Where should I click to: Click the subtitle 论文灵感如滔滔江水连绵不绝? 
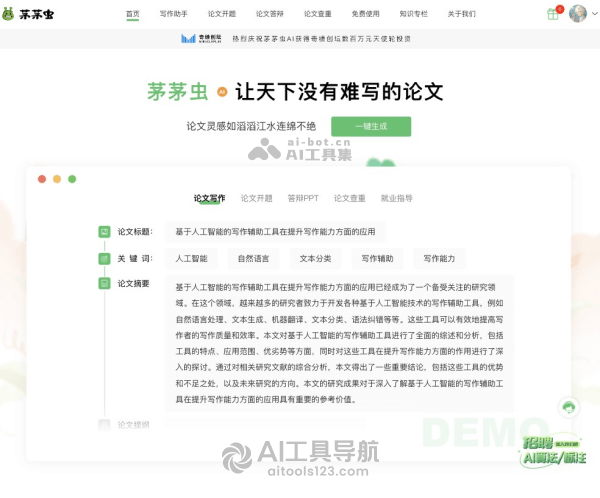251,126
